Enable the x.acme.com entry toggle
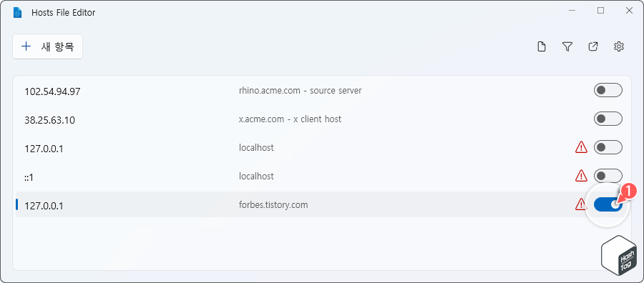The height and width of the screenshot is (283, 644). [x=608, y=119]
